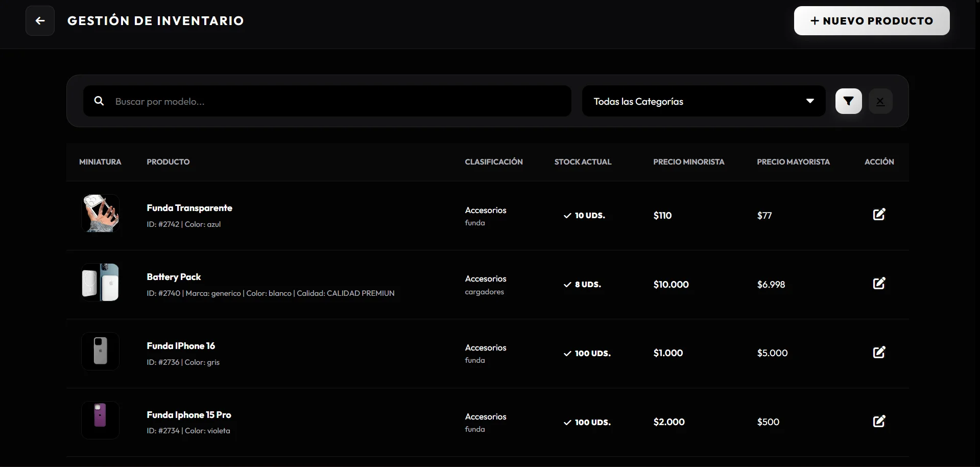The image size is (980, 467).
Task: Click the Clasificación column header
Action: 494,162
